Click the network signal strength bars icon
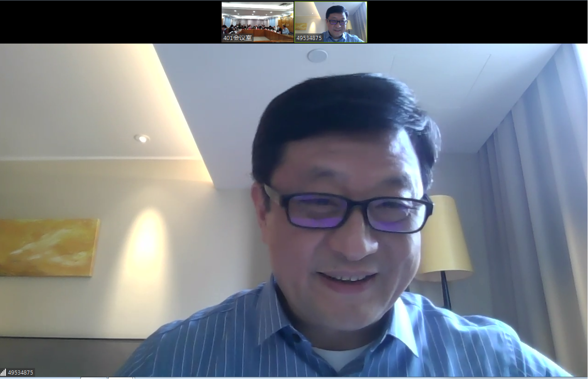588x379 pixels. pos(3,372)
